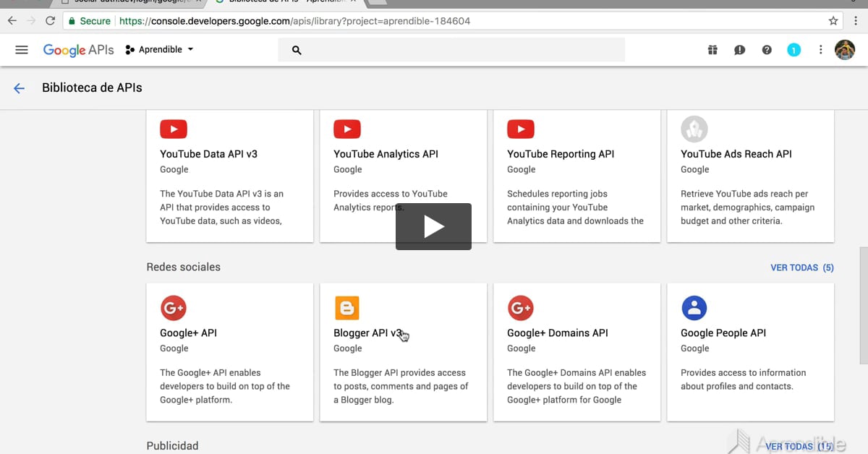Viewport: 868px width, 454px height.
Task: Open YouTube Reporting API title
Action: point(561,154)
